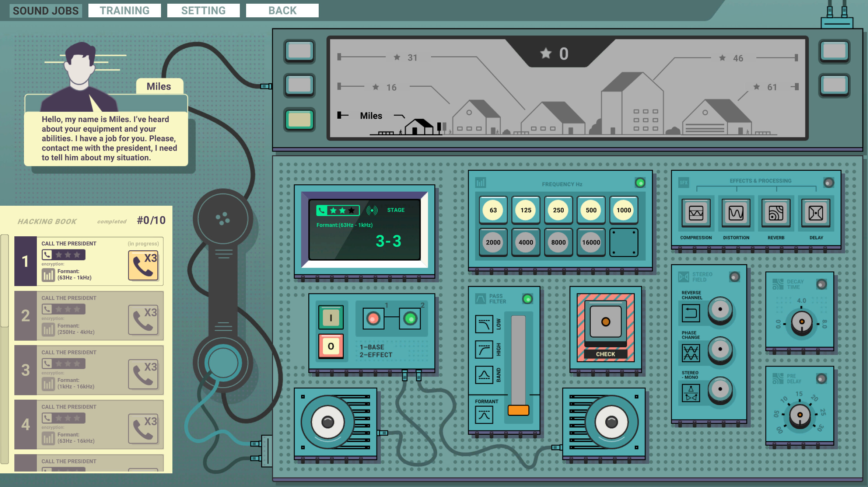
Task: Select the red 1-BASE signal button
Action: coord(373,318)
